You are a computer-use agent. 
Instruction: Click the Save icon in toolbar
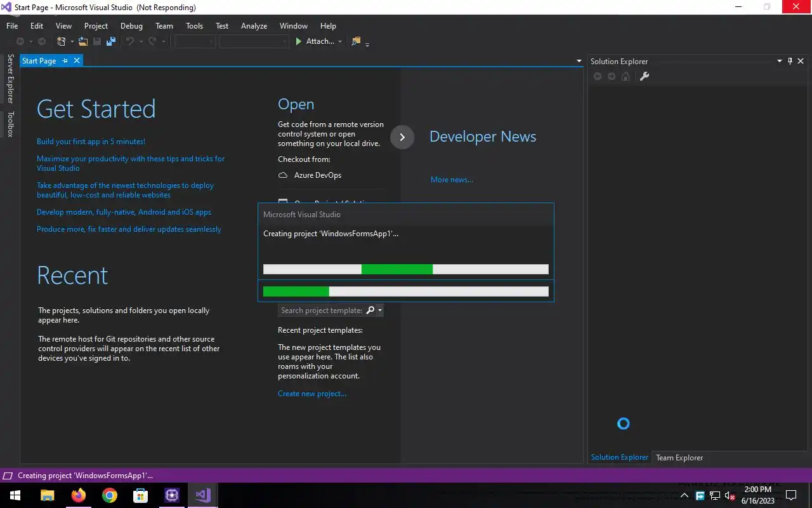(x=97, y=41)
